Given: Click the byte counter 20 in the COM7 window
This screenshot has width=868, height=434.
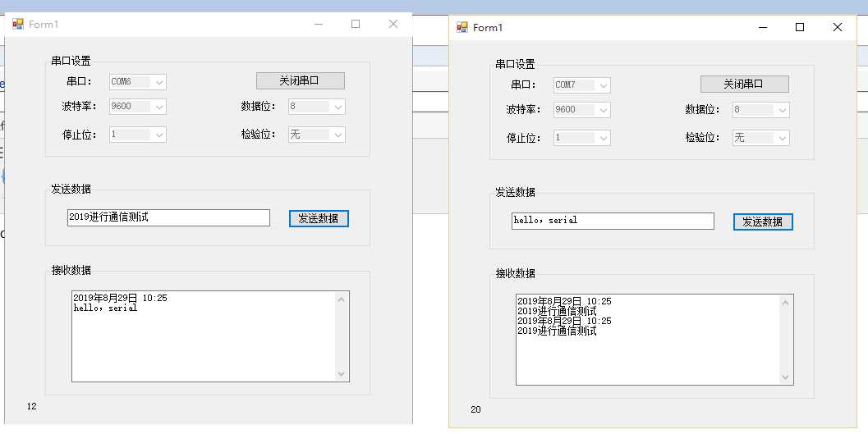Looking at the screenshot, I should tap(475, 409).
